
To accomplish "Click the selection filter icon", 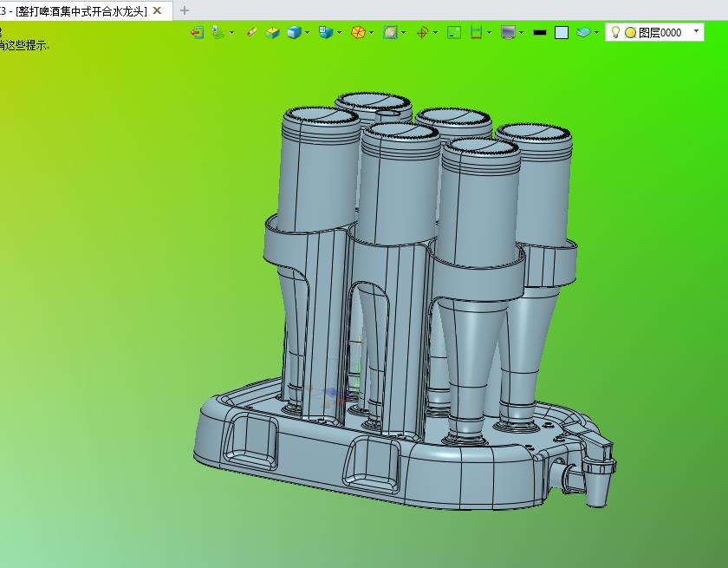I will (x=218, y=32).
